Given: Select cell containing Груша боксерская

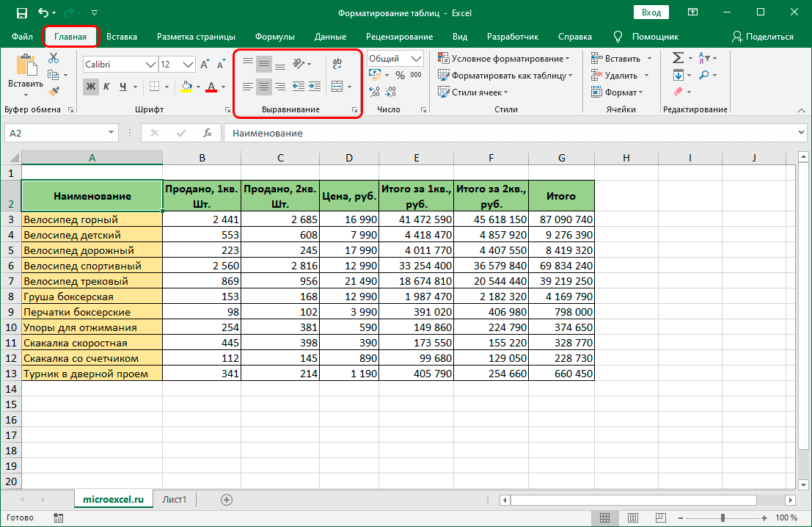Looking at the screenshot, I should [92, 297].
